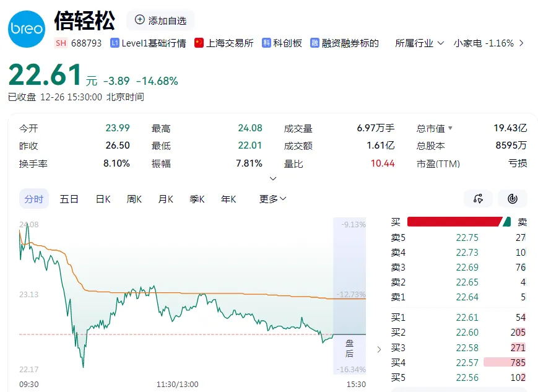Switch to the 日K chart tab
This screenshot has height=392, width=538.
click(103, 199)
